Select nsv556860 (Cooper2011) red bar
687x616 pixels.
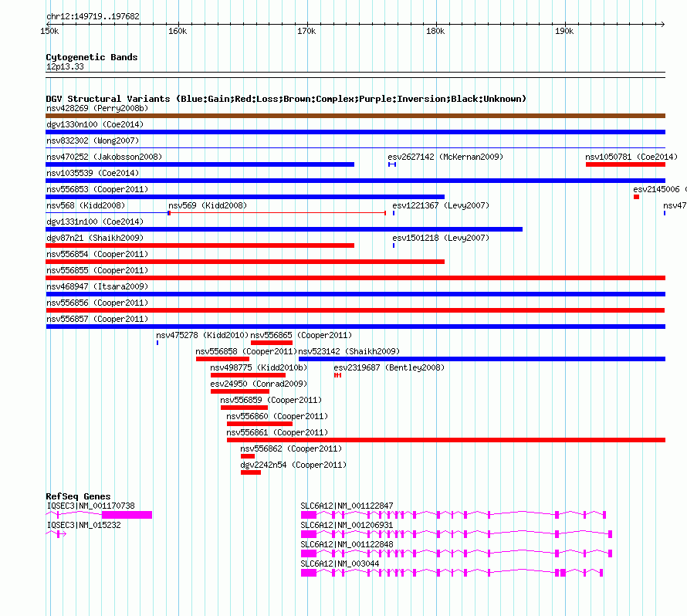coord(259,424)
